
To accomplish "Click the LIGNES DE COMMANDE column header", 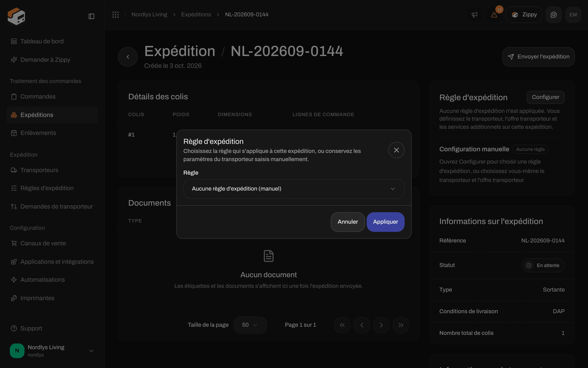I will pos(323,114).
